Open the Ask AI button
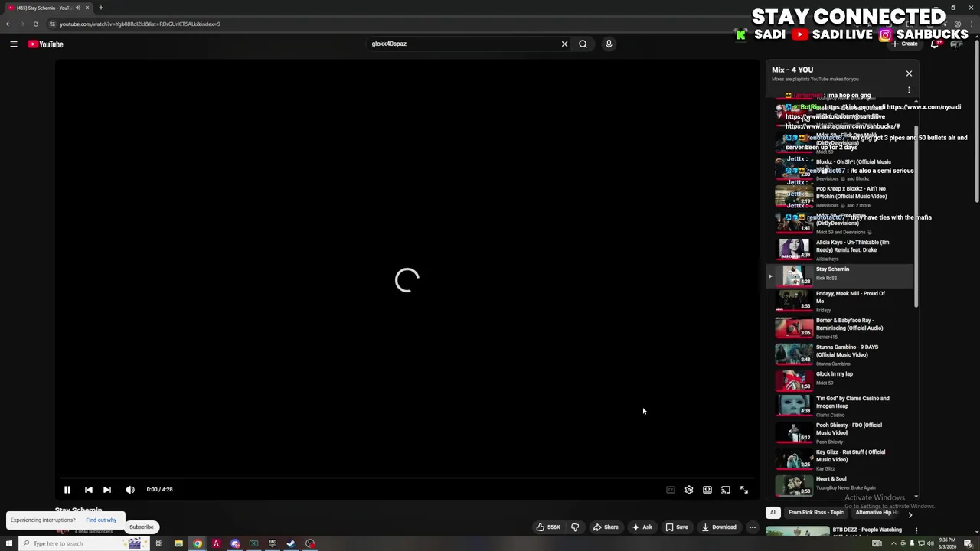Image resolution: width=980 pixels, height=551 pixels. (x=642, y=527)
